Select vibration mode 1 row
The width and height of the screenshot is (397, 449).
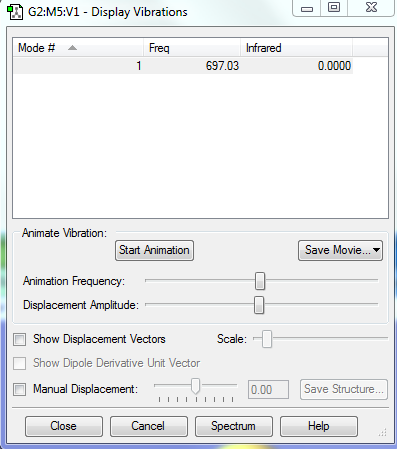pos(183,66)
